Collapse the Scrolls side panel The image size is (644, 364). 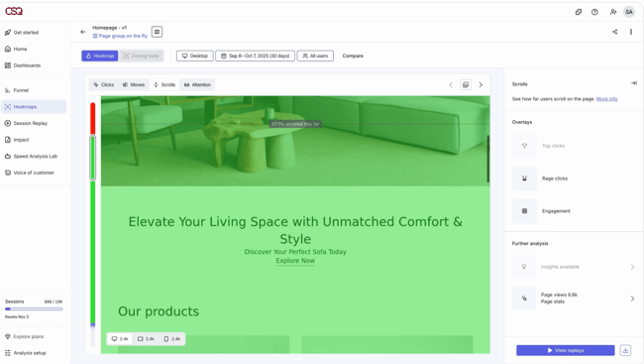[x=634, y=83]
